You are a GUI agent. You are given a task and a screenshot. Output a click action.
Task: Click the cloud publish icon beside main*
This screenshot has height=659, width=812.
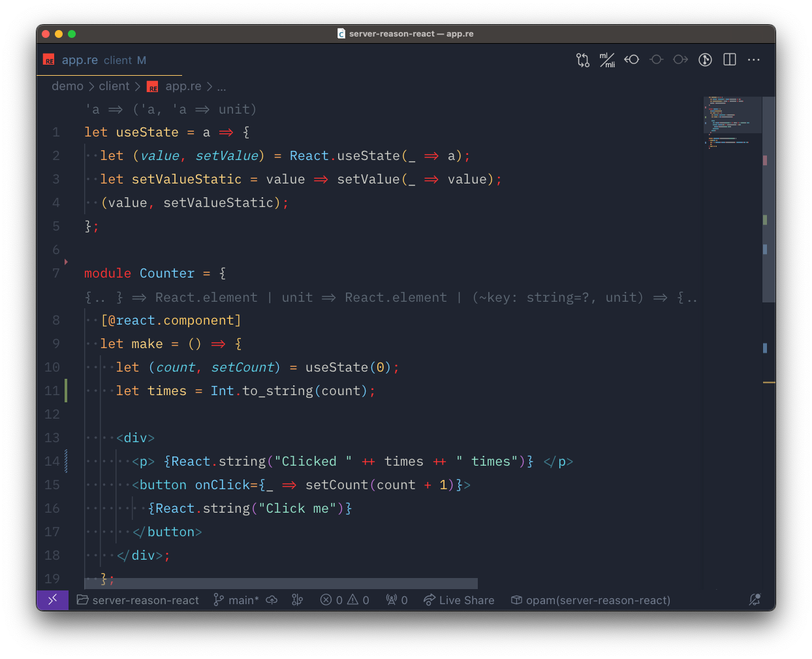click(272, 600)
